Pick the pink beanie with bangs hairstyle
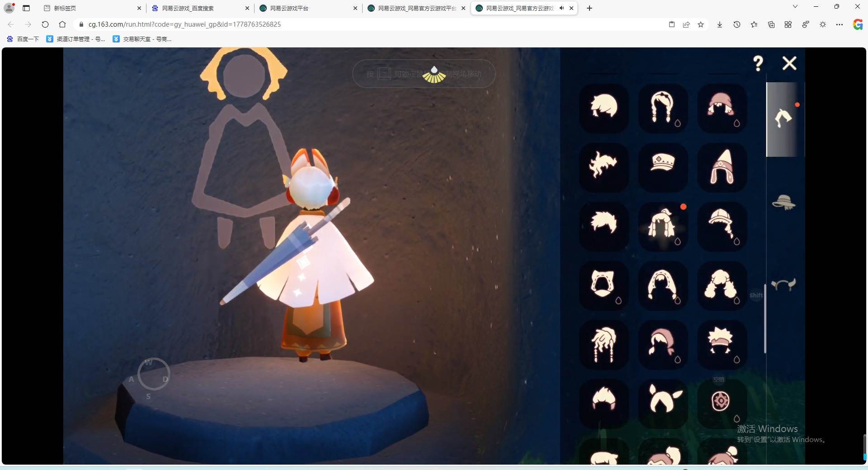This screenshot has width=868, height=470. click(722, 108)
